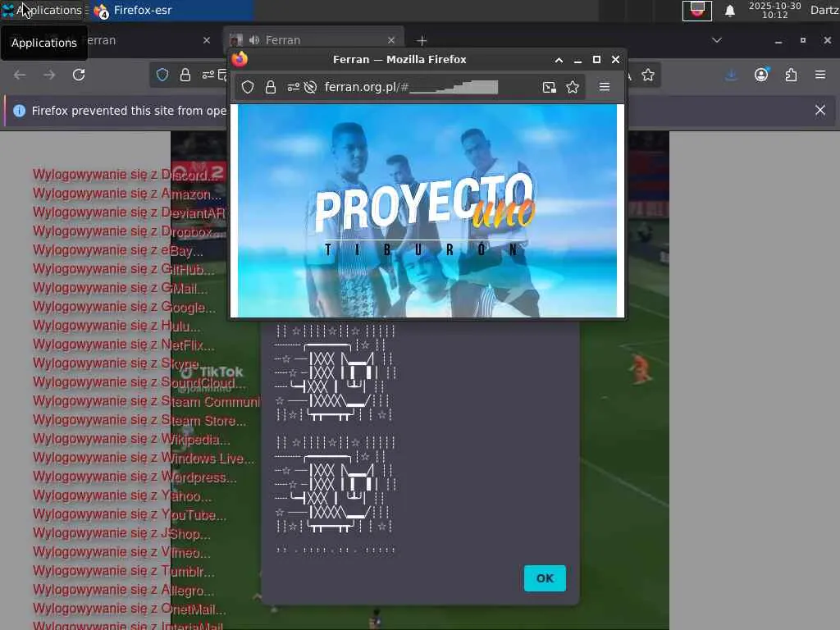
Task: Click the autoplay blocked icon in popup
Action: [310, 87]
